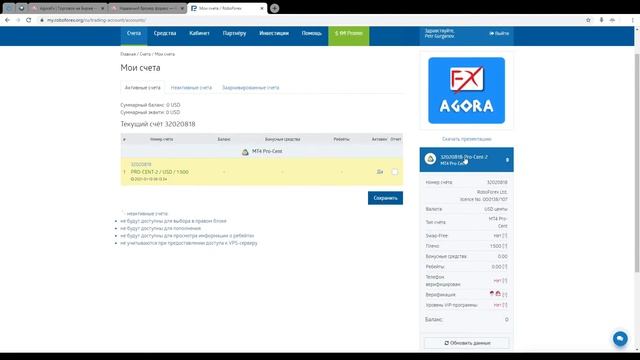Click the browser address bar URL
The width and height of the screenshot is (640, 360).
tap(96, 20)
